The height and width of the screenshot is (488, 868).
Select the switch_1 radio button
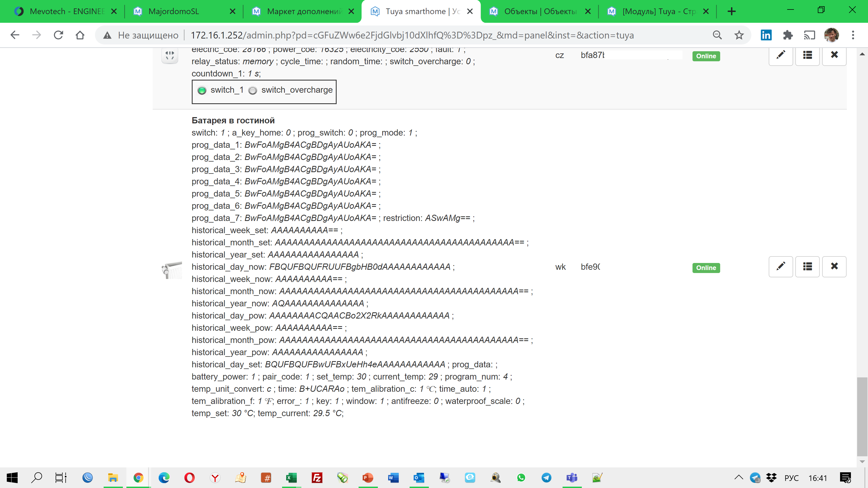click(202, 90)
